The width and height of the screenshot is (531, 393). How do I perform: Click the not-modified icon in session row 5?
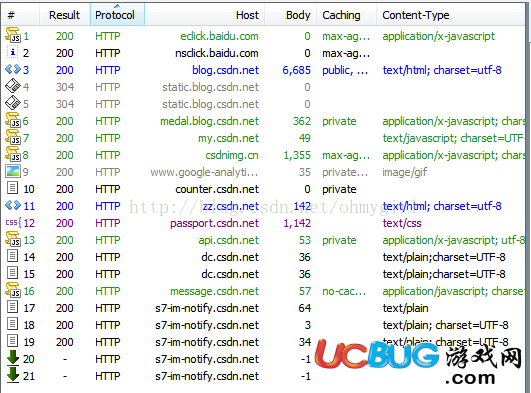coord(13,103)
